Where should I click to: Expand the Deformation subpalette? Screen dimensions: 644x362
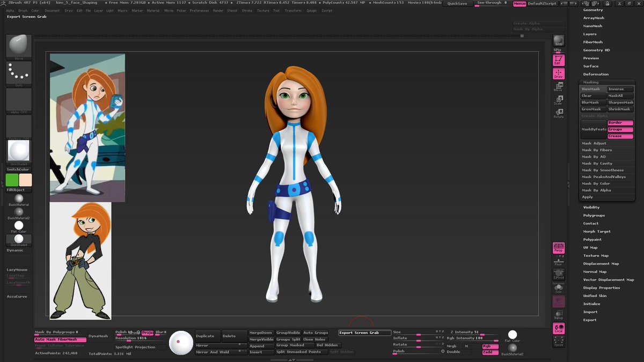point(596,74)
